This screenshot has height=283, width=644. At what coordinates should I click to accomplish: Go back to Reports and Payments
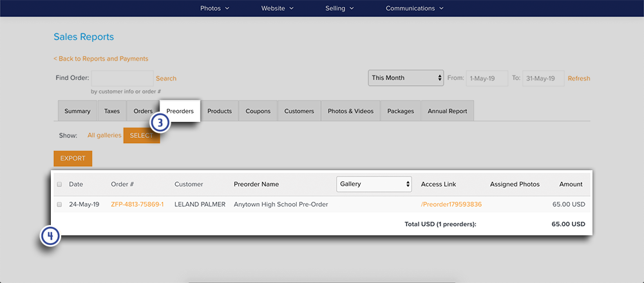pos(100,59)
